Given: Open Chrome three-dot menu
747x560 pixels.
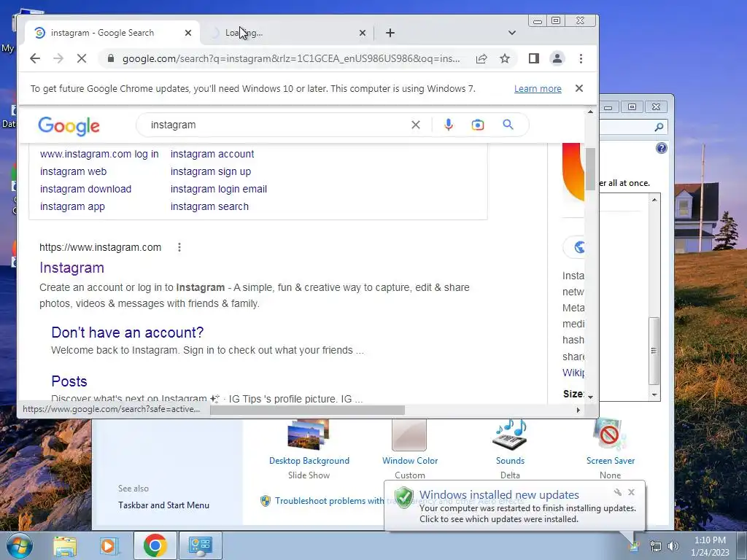Looking at the screenshot, I should tap(581, 58).
